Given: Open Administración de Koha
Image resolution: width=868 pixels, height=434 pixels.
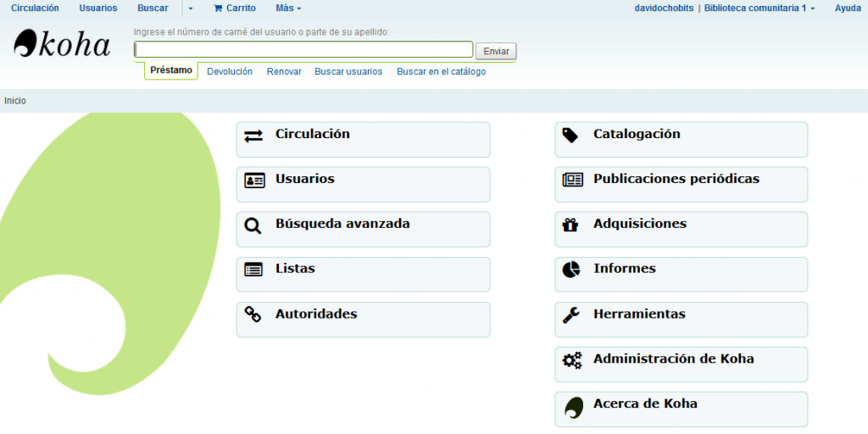Looking at the screenshot, I should click(682, 364).
